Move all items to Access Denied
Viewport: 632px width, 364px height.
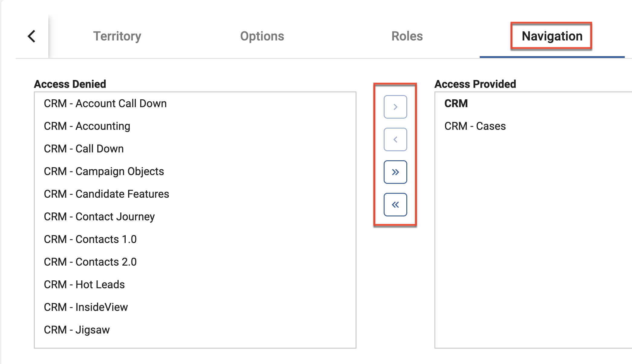click(395, 205)
